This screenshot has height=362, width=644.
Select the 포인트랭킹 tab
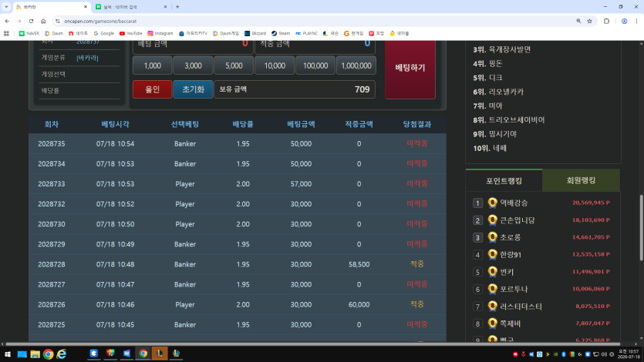504,180
